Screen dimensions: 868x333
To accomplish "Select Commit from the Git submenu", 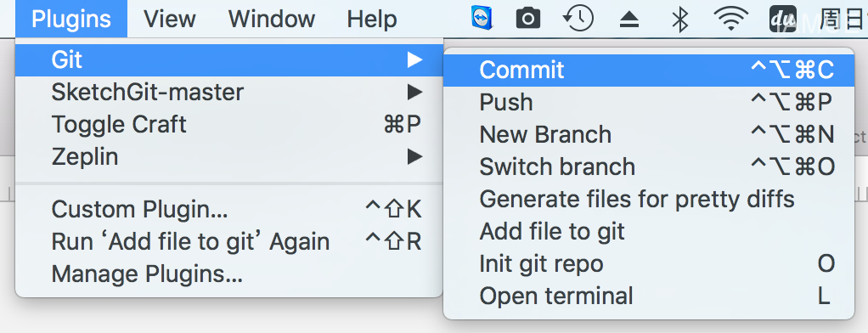I will [x=649, y=70].
